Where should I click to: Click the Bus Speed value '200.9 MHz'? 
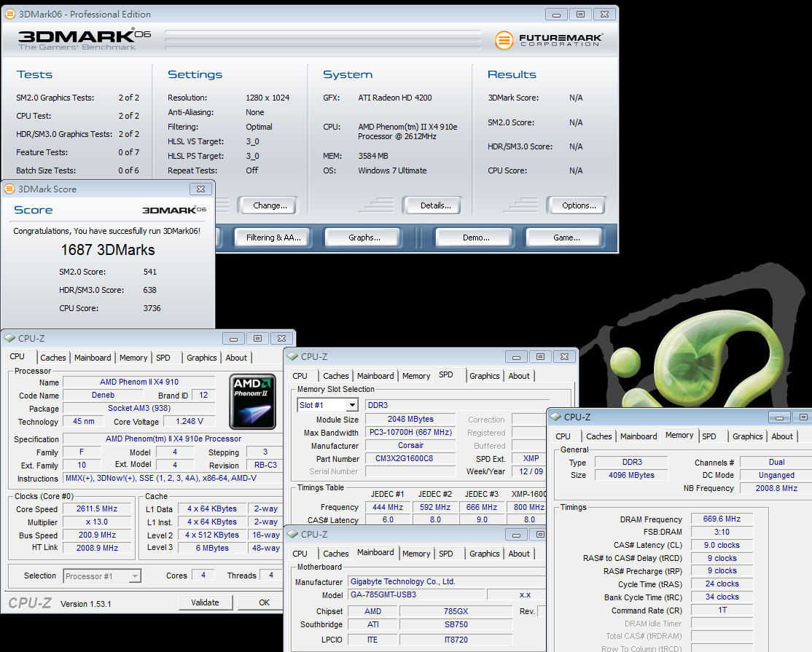point(97,535)
